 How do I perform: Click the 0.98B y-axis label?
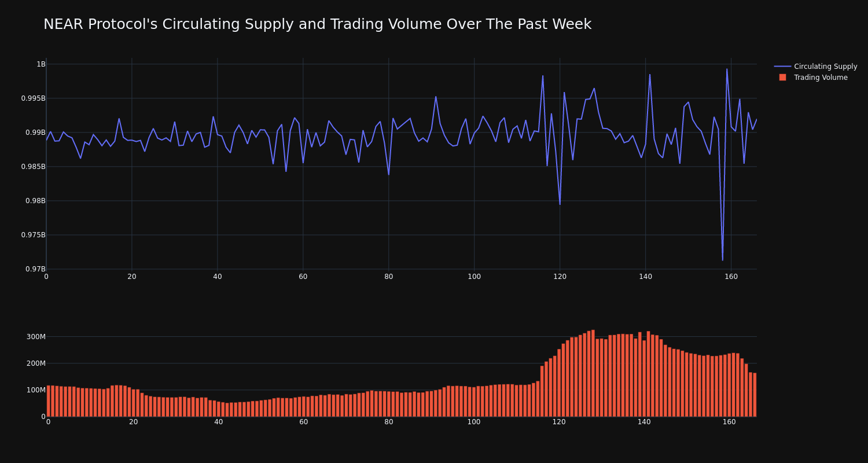click(35, 201)
